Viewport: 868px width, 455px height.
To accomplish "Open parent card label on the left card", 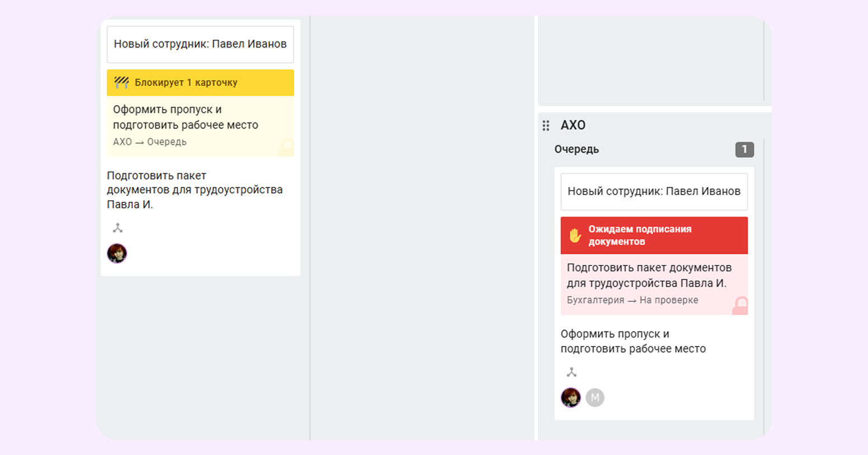I will pyautogui.click(x=200, y=44).
